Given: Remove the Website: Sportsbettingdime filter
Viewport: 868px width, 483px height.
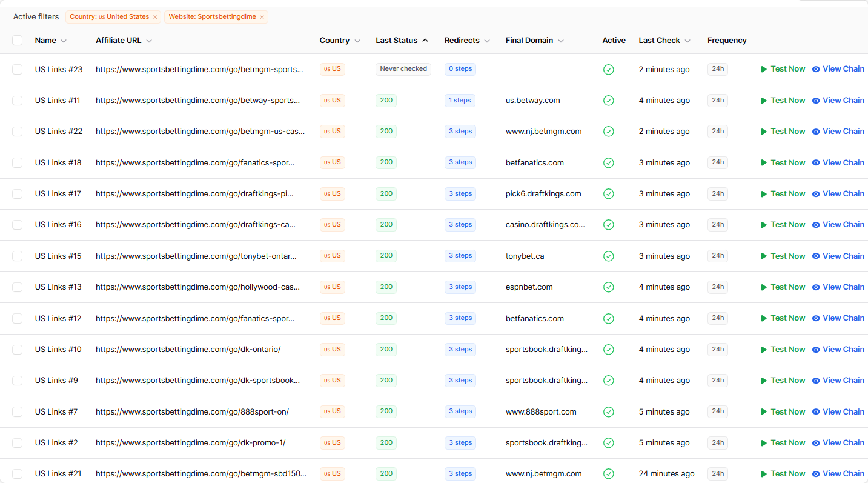Looking at the screenshot, I should coord(262,17).
